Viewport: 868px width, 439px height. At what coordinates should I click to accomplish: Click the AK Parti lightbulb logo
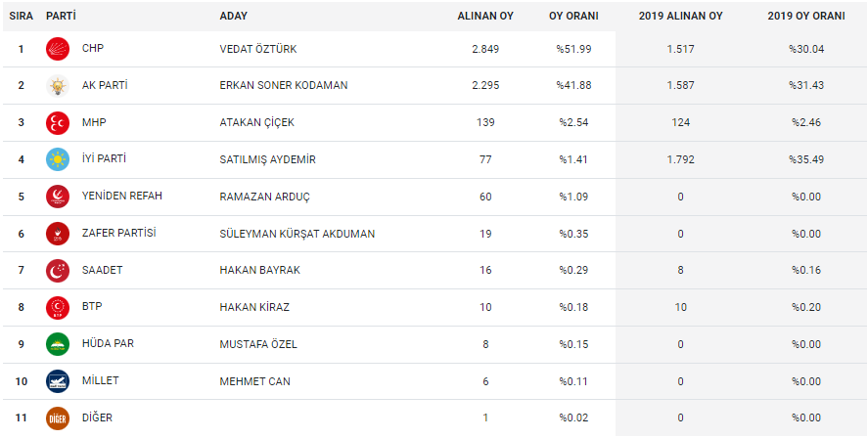(58, 86)
